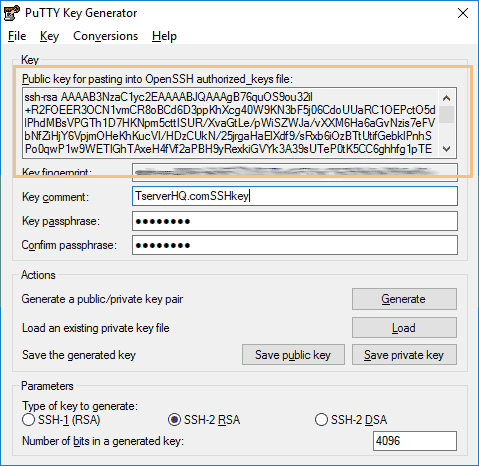Open the Key menu
The width and height of the screenshot is (479, 466).
tap(49, 36)
